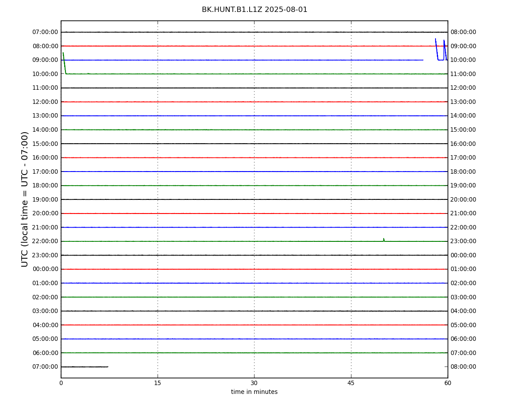The height and width of the screenshot is (420, 509).
Task: Select left-axis time label 09:00:00
Action: [x=46, y=60]
